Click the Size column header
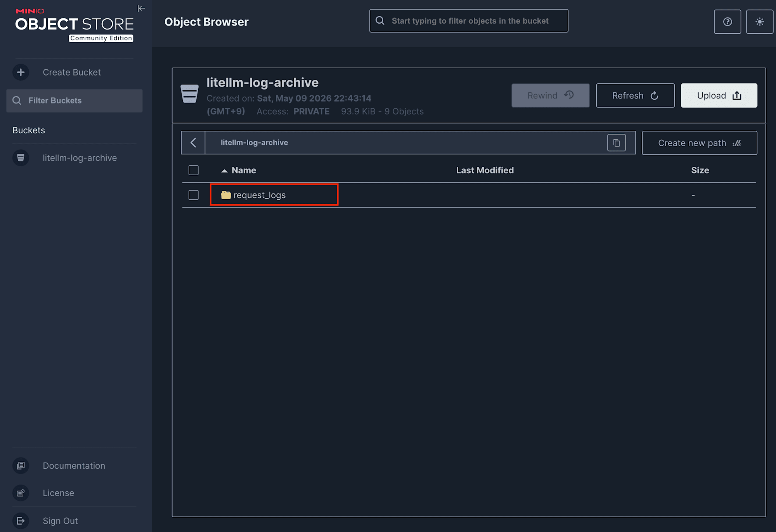The width and height of the screenshot is (776, 532). point(700,170)
